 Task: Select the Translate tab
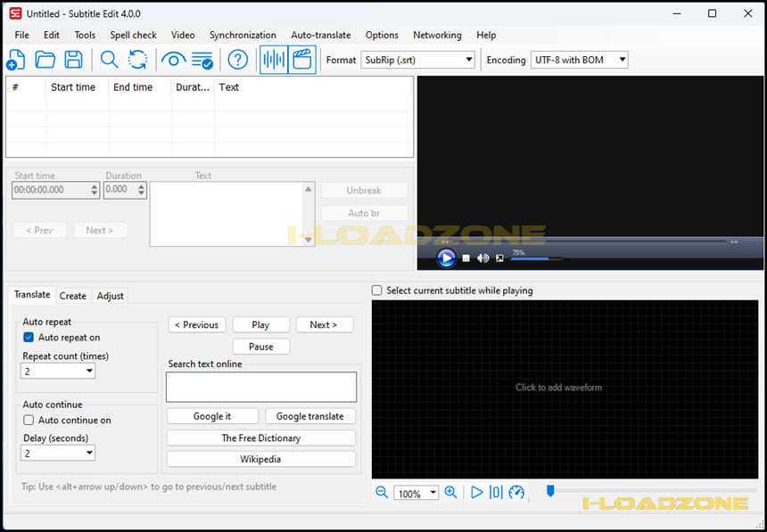tap(32, 294)
